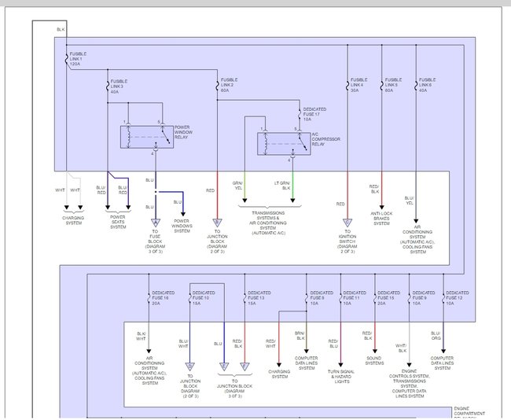Click the arrowhead on the LT GRN/BLK wire
This screenshot has height=420, width=511.
point(292,201)
